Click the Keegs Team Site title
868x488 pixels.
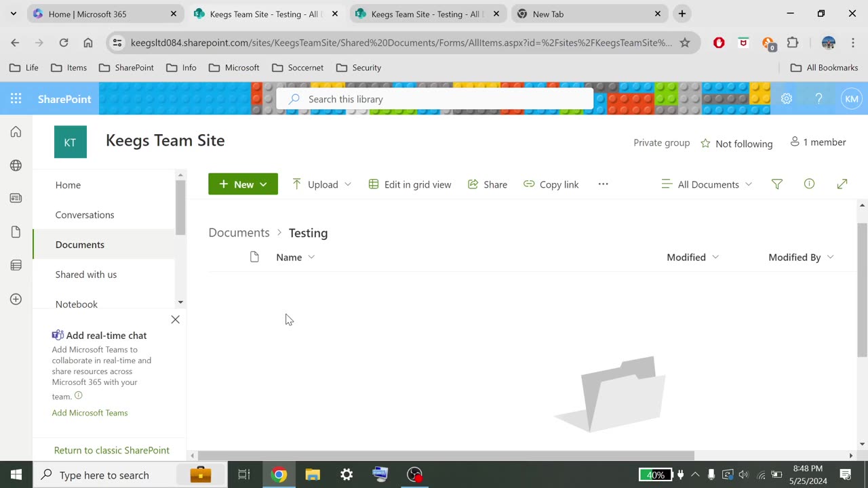pos(165,140)
